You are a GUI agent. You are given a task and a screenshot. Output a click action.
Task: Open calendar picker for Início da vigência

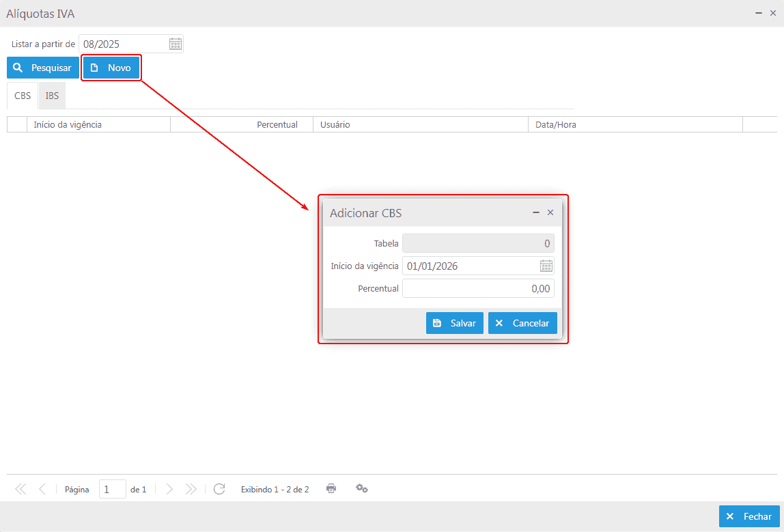click(x=546, y=266)
